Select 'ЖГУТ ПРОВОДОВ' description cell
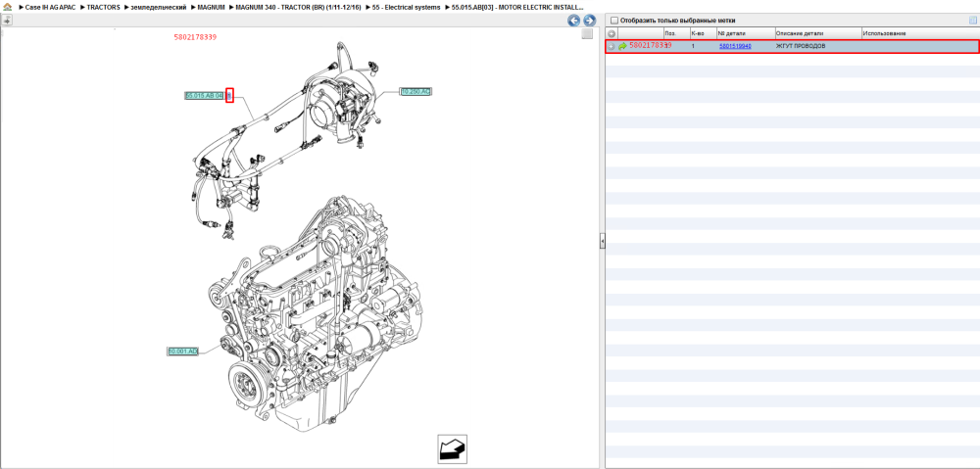 pyautogui.click(x=801, y=46)
